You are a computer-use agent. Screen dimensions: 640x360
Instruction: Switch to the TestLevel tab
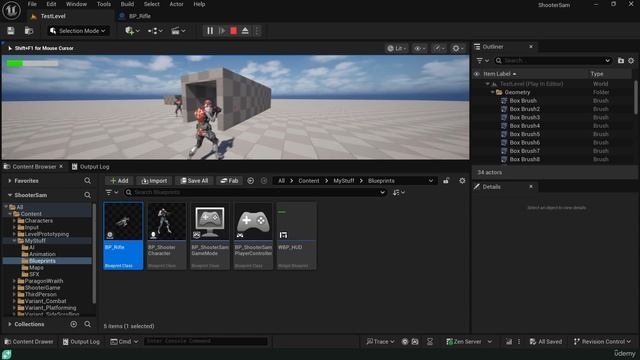(53, 16)
